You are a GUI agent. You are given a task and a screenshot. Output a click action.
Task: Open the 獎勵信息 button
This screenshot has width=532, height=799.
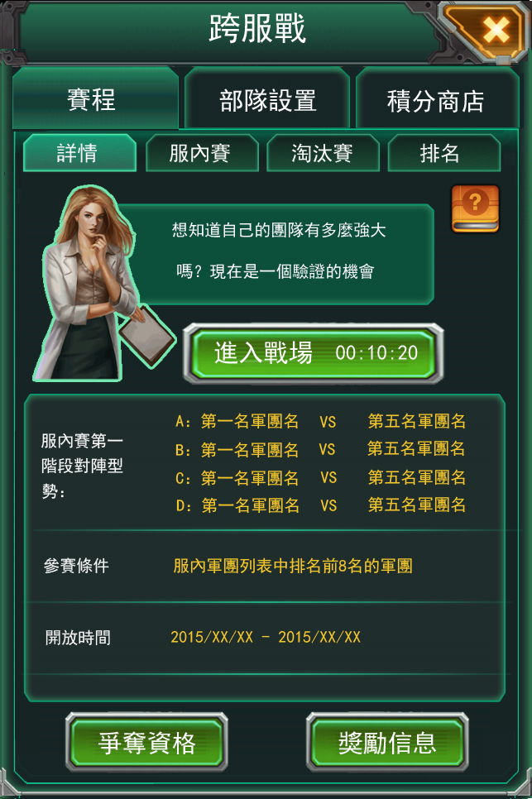[x=387, y=742]
